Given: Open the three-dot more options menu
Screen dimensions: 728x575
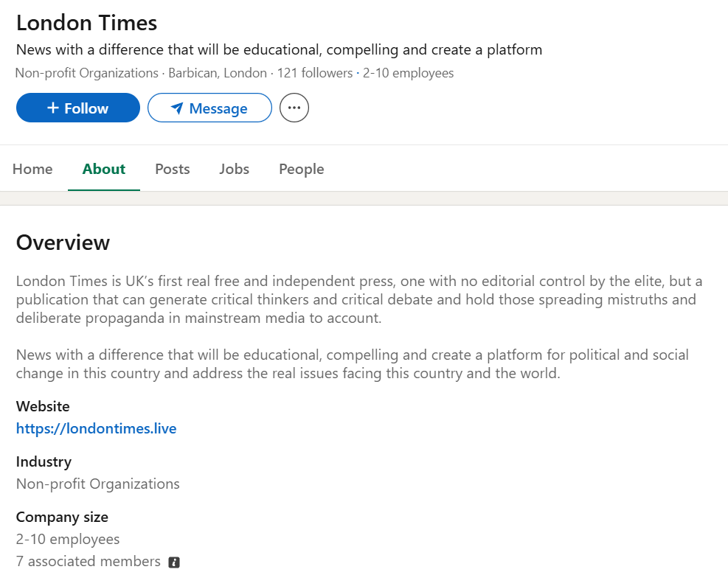Looking at the screenshot, I should point(294,108).
